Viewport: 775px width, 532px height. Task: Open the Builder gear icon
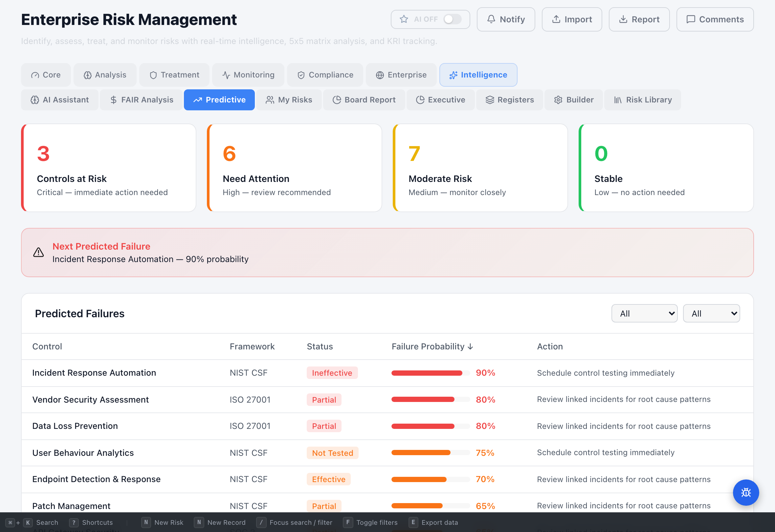(x=558, y=100)
